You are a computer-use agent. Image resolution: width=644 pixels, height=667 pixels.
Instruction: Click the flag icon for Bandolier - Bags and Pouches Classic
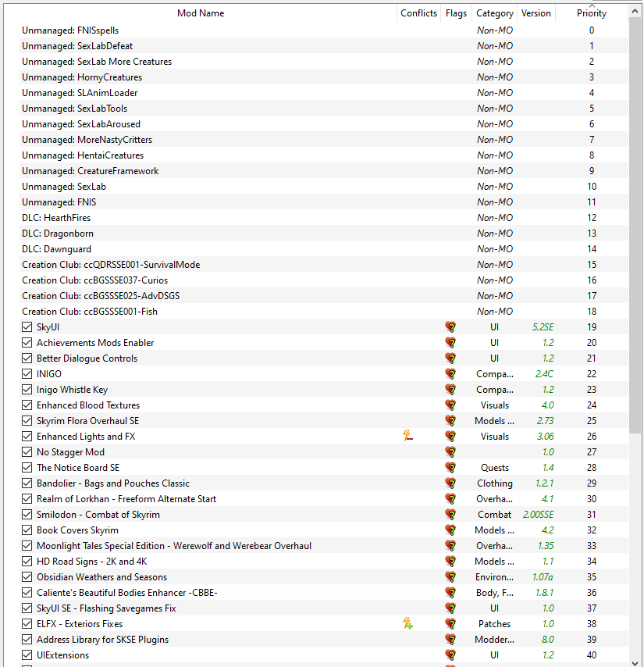pyautogui.click(x=450, y=483)
